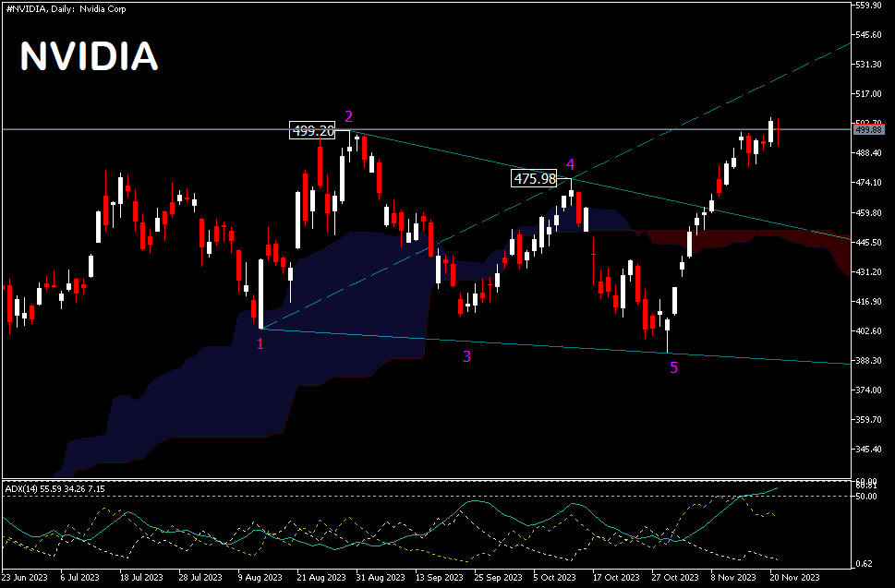The width and height of the screenshot is (895, 588).
Task: Select the 475.98 price label box
Action: coord(535,178)
